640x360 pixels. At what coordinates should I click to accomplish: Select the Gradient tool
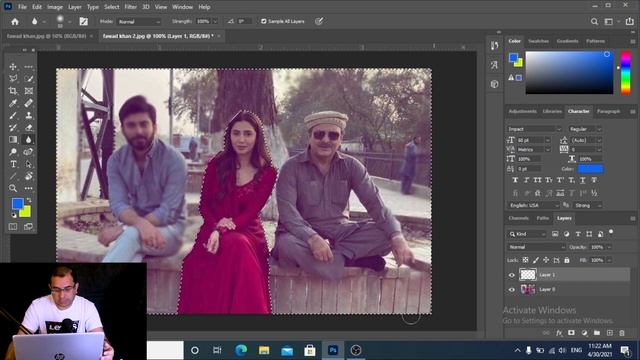[13, 140]
